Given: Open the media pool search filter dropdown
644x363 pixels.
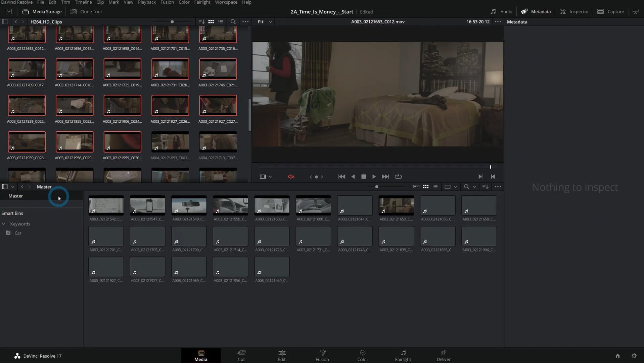Looking at the screenshot, I should [474, 187].
